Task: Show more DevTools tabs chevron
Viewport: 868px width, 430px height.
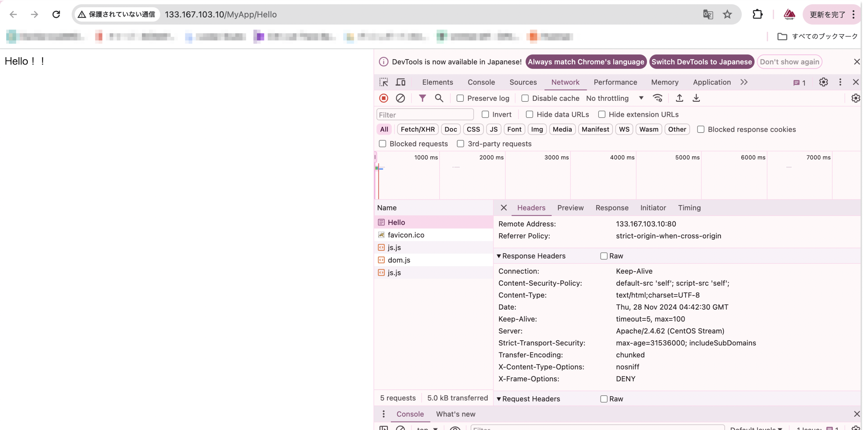Action: pos(744,82)
